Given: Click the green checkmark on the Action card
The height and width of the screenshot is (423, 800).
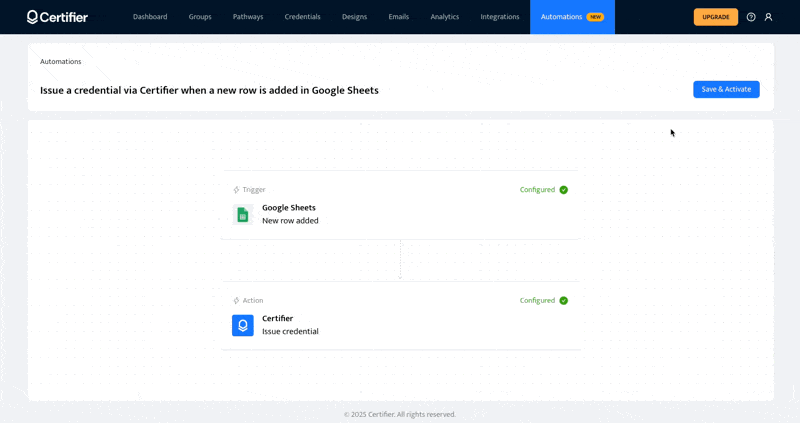Looking at the screenshot, I should pyautogui.click(x=564, y=301).
